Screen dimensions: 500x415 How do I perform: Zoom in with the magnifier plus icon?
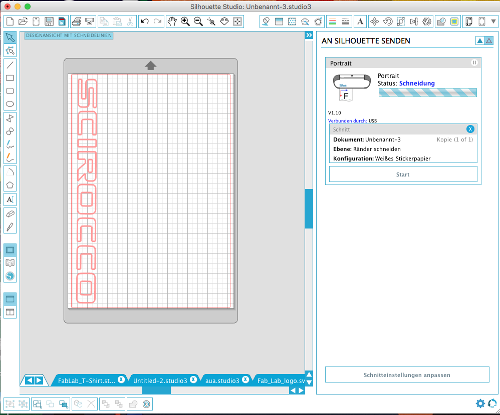pyautogui.click(x=185, y=22)
